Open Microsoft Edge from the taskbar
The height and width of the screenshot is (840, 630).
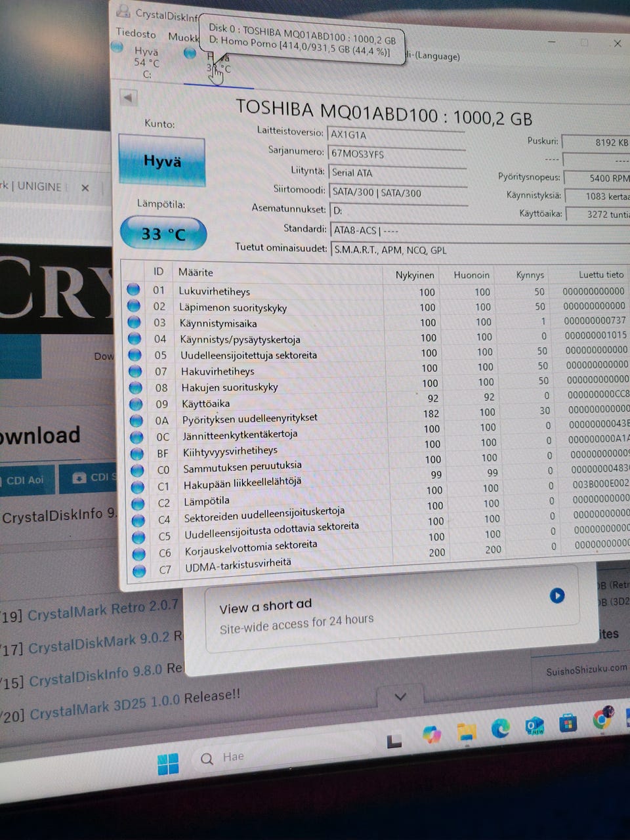(501, 728)
